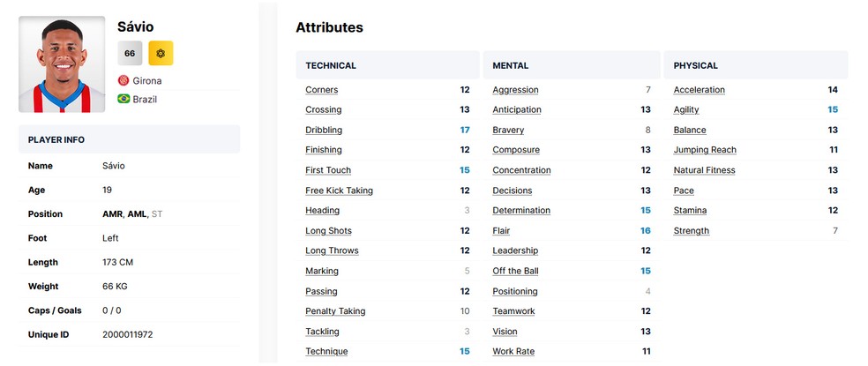Image resolution: width=868 pixels, height=366 pixels.
Task: Click the Determination attribute link
Action: pos(521,210)
